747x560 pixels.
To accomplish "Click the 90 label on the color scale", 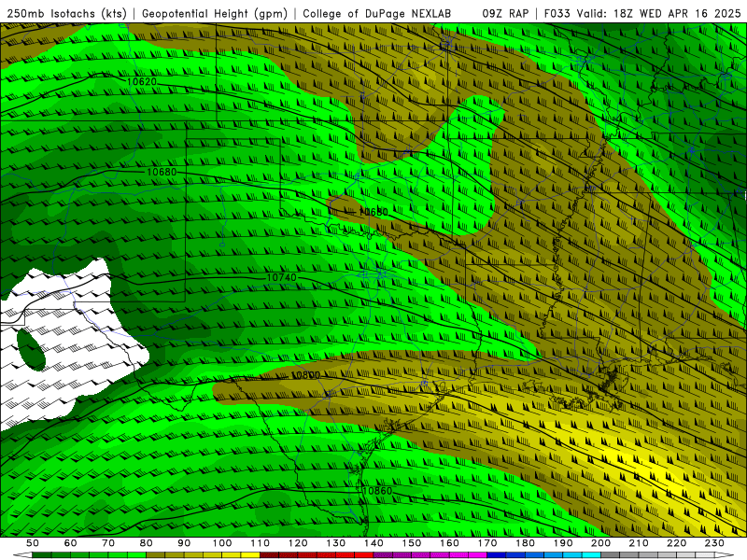I will pyautogui.click(x=184, y=543).
